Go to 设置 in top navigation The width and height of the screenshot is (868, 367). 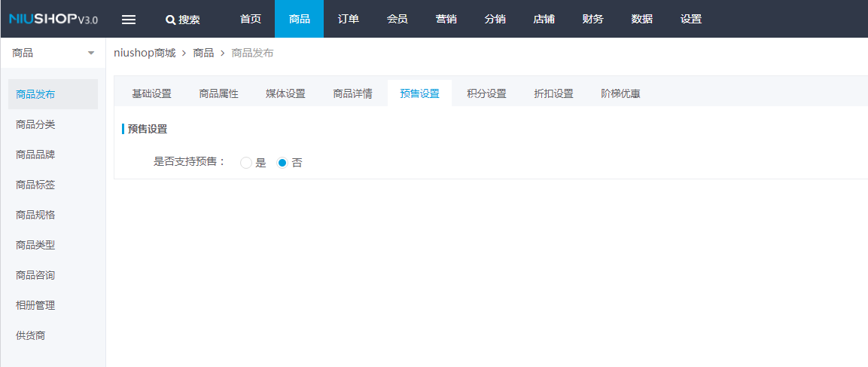[691, 19]
